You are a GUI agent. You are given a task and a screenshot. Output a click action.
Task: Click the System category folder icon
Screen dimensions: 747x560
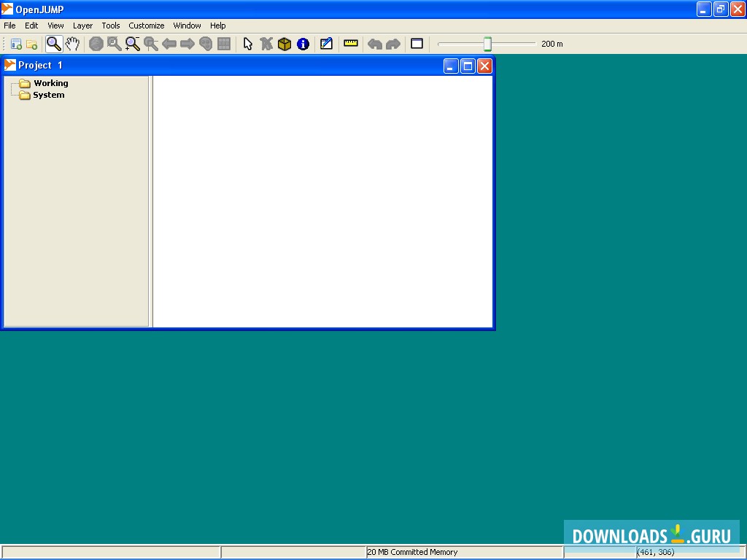25,96
